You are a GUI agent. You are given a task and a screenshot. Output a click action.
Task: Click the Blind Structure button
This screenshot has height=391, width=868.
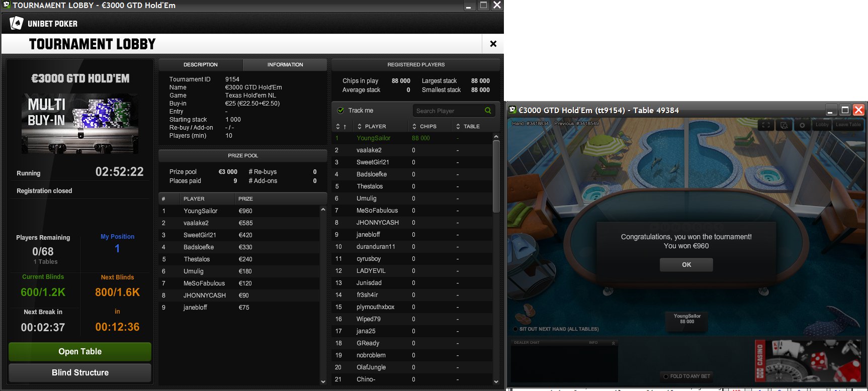[x=80, y=373]
